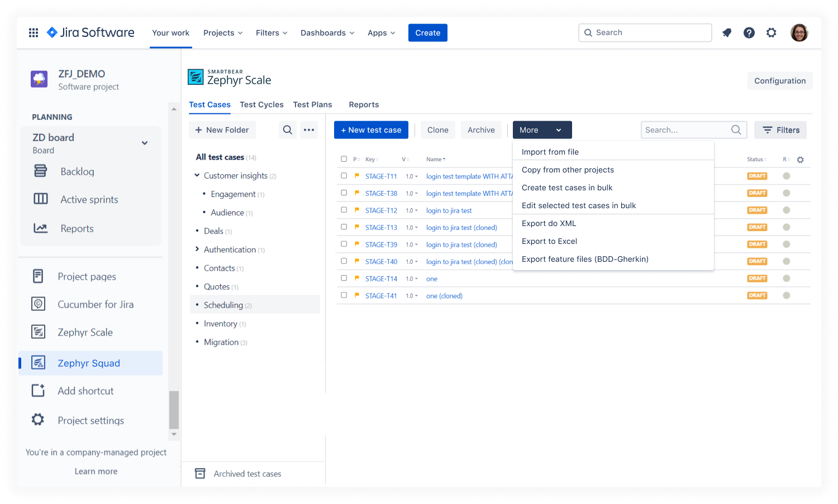Open the STAGE-T12 key link
Image resolution: width=838 pixels, height=504 pixels.
tap(381, 210)
